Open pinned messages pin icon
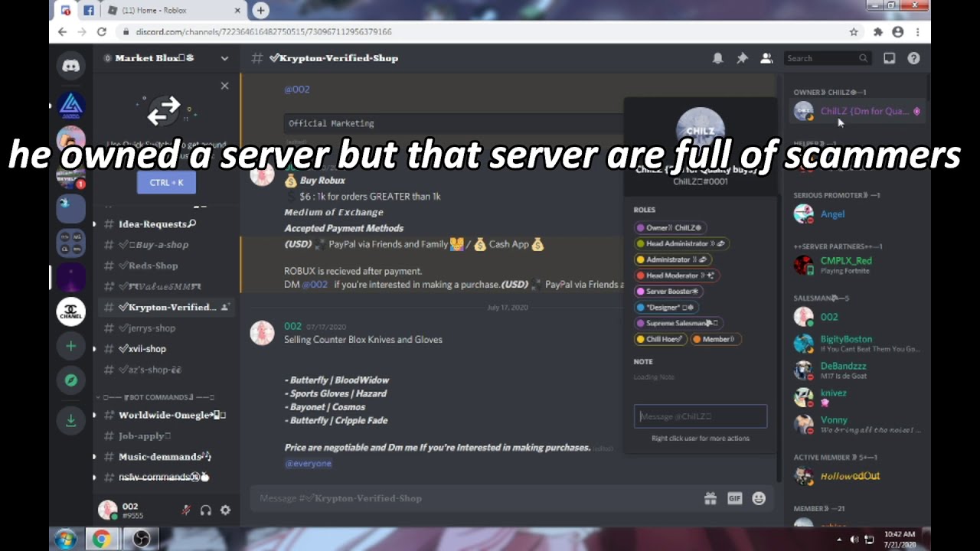 [742, 58]
